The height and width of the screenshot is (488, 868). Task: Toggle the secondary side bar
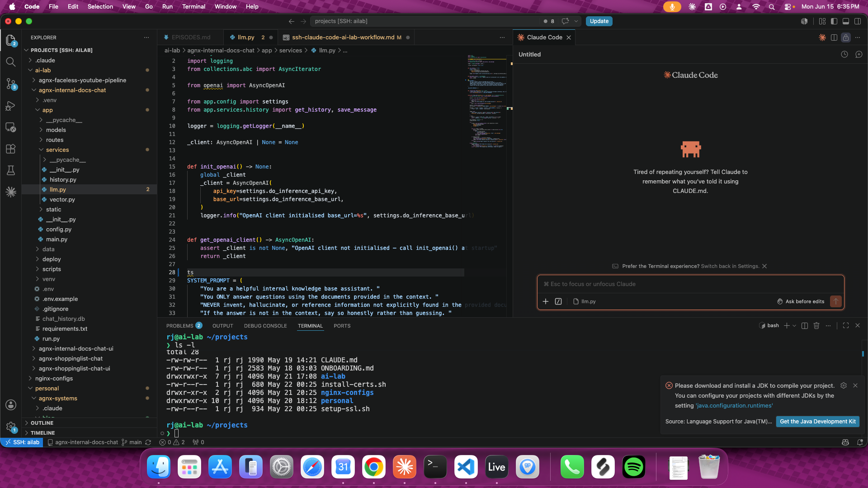(x=858, y=21)
